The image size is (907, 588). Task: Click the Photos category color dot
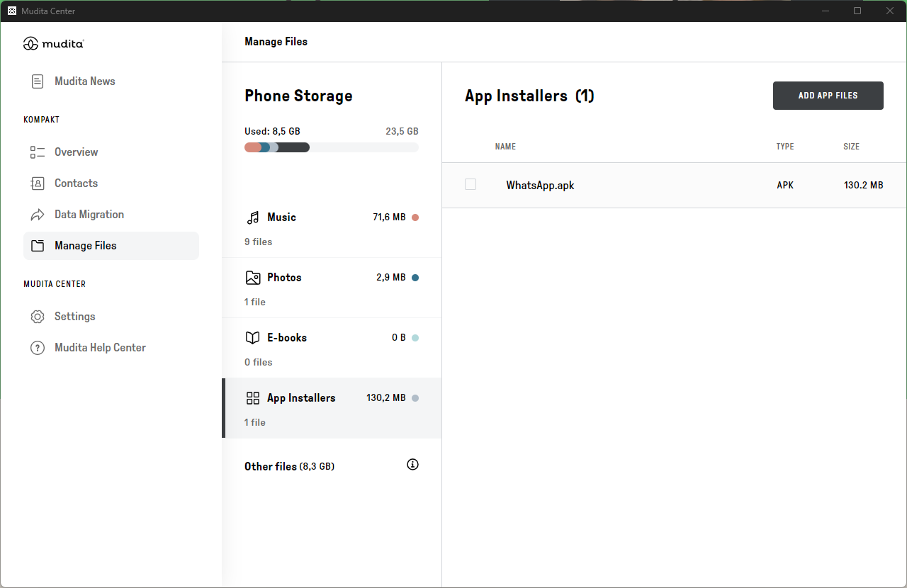[415, 278]
